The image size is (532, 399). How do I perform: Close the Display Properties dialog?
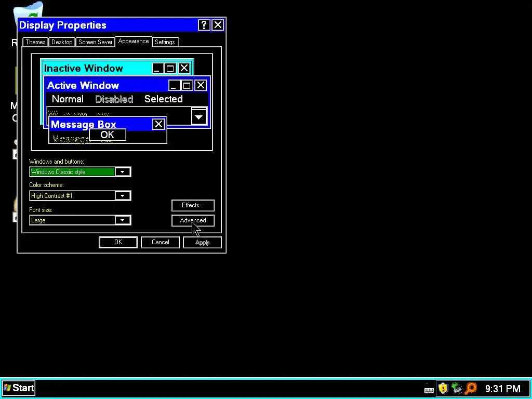tap(218, 25)
